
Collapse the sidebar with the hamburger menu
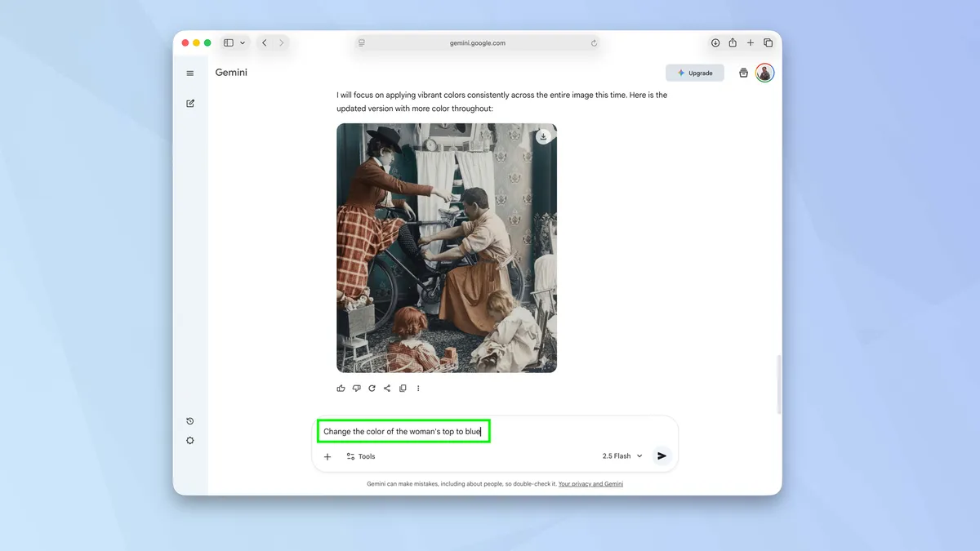coord(190,73)
